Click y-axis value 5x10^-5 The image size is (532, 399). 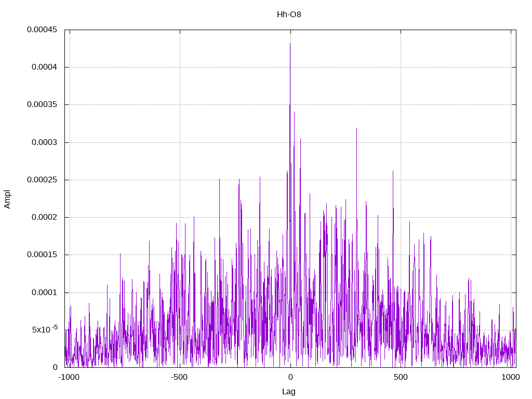[x=45, y=329]
